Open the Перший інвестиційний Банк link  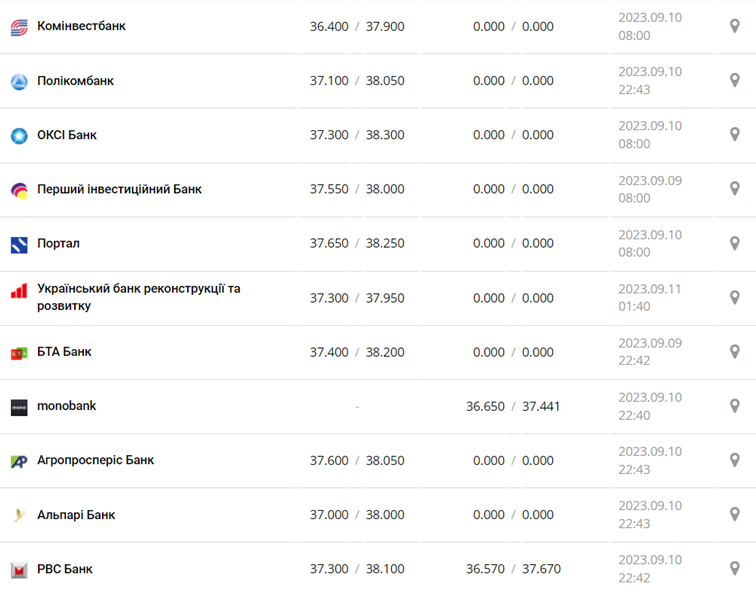pos(119,189)
